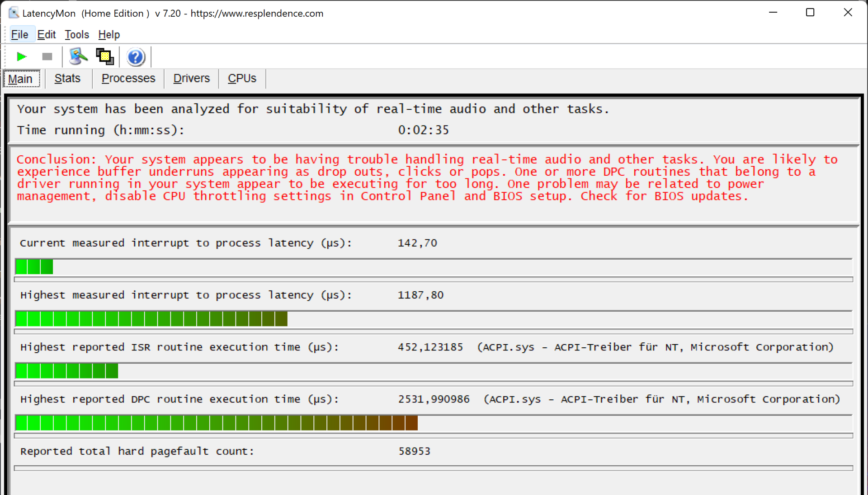Screen dimensions: 868x495
Task: Switch to the Stats tab
Action: coord(67,78)
